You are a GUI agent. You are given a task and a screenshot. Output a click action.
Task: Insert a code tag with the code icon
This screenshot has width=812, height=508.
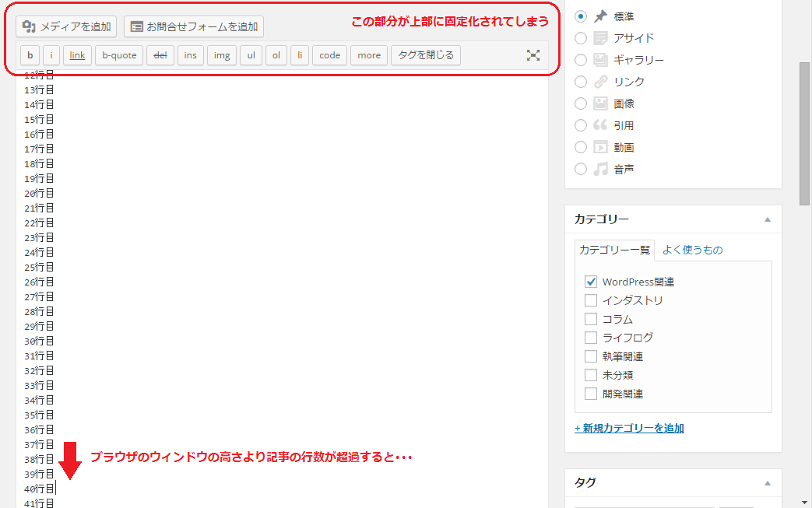coord(329,54)
